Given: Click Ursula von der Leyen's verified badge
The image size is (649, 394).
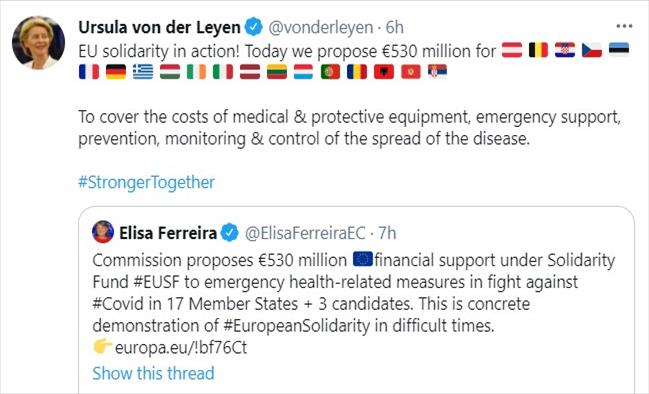Looking at the screenshot, I should (x=254, y=27).
